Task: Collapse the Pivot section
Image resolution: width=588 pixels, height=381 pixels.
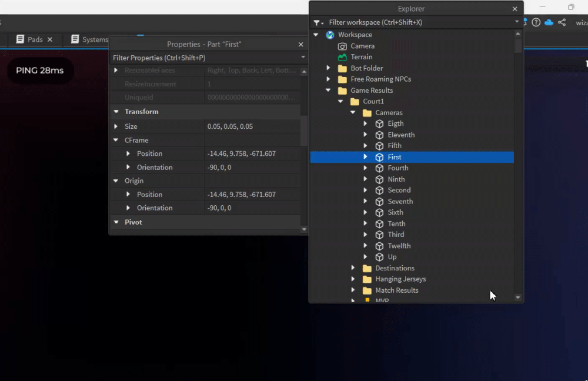Action: point(116,222)
